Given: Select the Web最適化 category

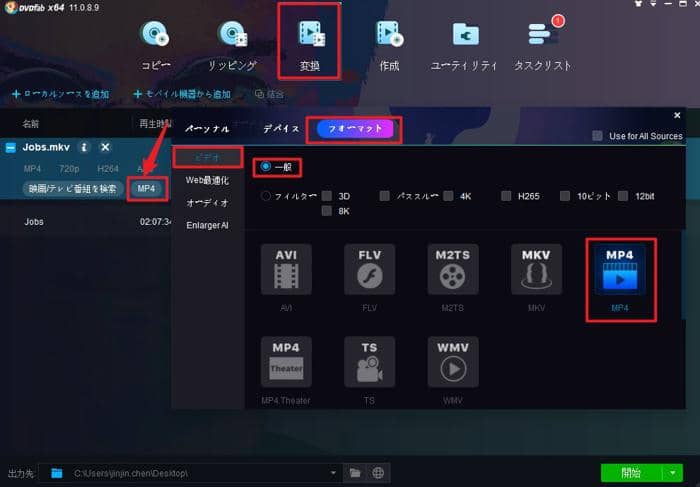Looking at the screenshot, I should tap(208, 180).
